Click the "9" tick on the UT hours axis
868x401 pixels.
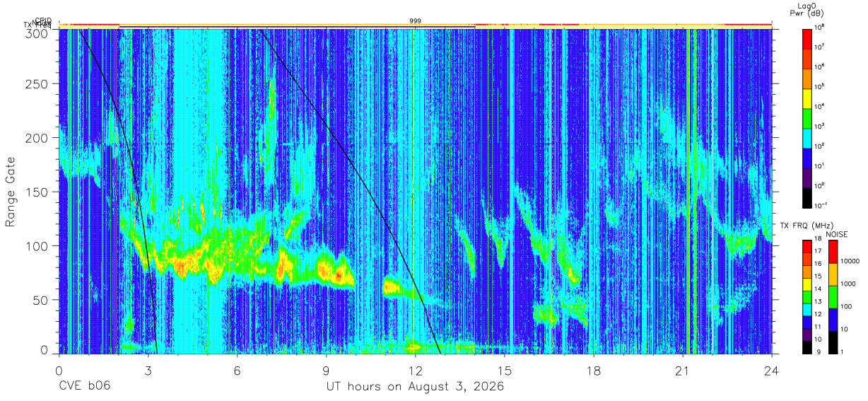pyautogui.click(x=327, y=371)
